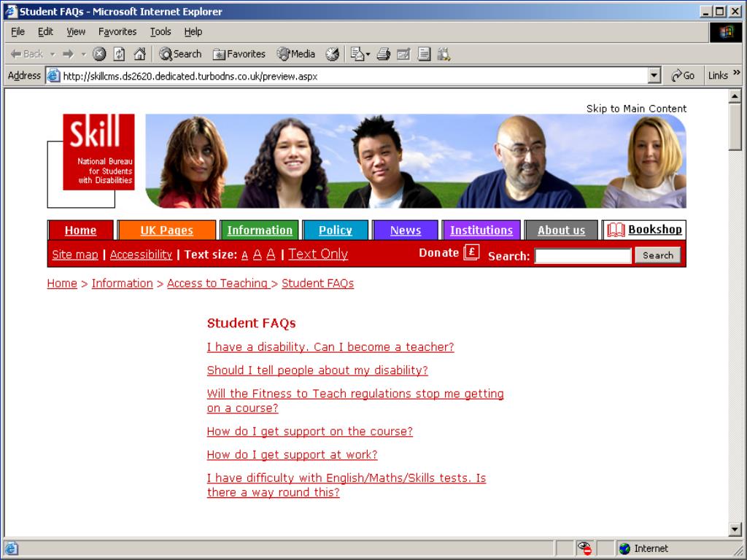The height and width of the screenshot is (560, 747).
Task: Open the Edit menu
Action: pyautogui.click(x=45, y=32)
